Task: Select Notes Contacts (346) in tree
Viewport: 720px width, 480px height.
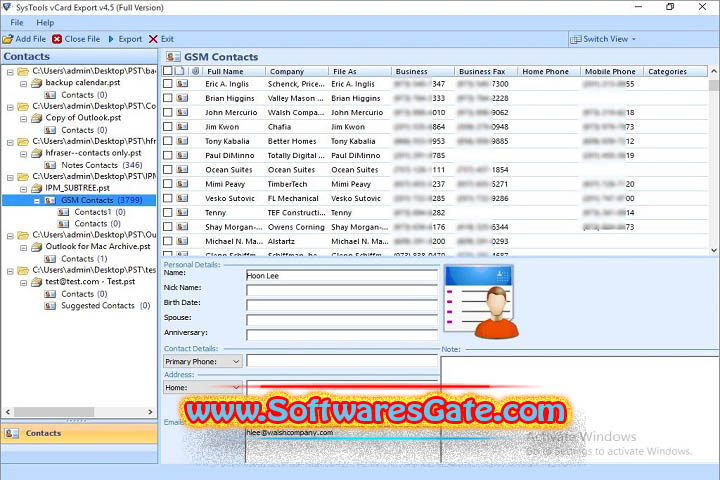Action: click(x=101, y=165)
